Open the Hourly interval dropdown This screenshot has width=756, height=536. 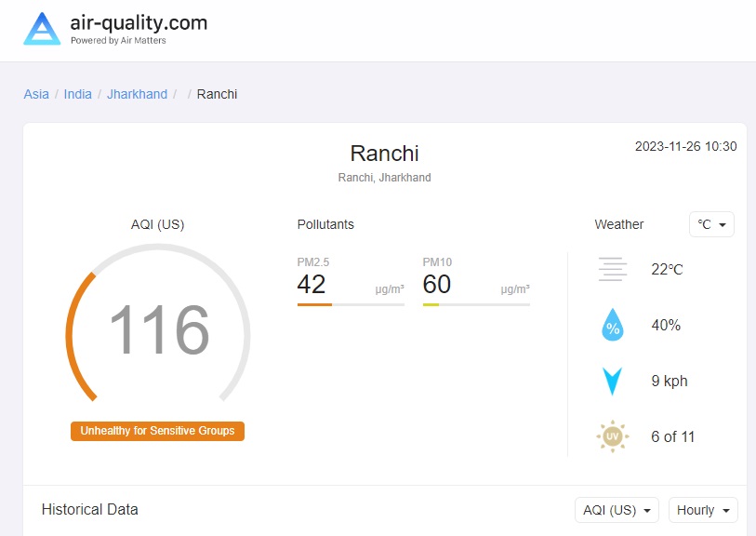tap(703, 510)
